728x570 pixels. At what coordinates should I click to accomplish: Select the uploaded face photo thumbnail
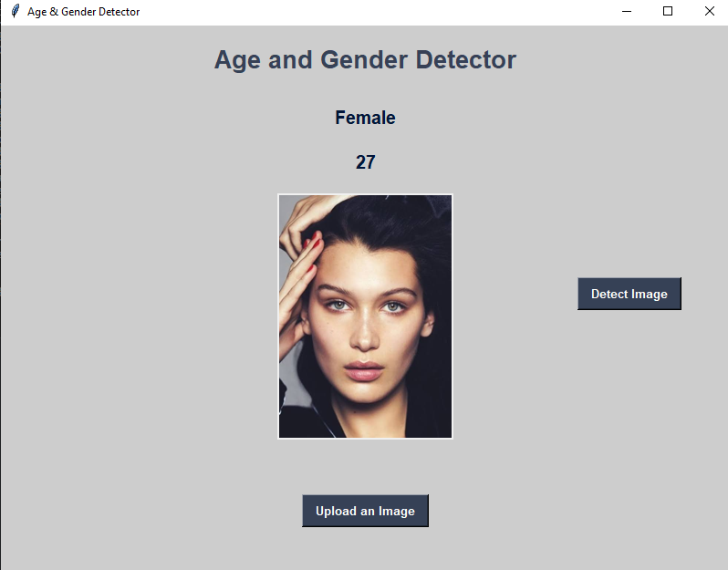[x=365, y=316]
